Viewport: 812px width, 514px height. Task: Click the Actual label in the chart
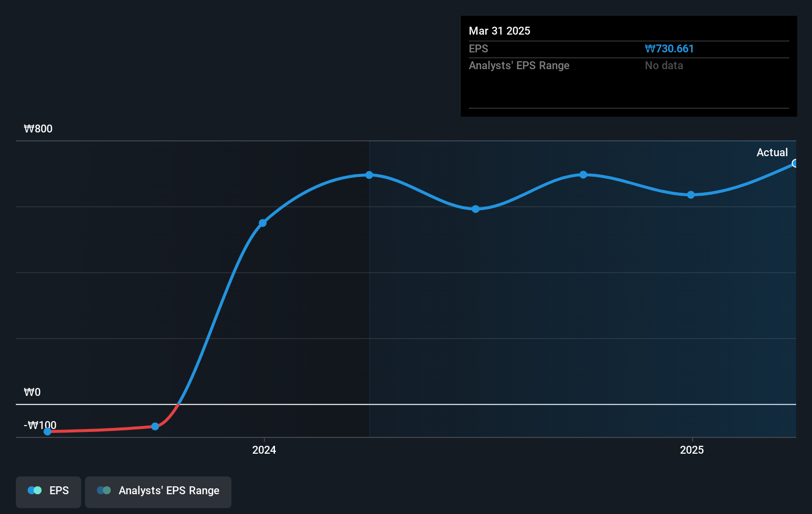pos(772,152)
